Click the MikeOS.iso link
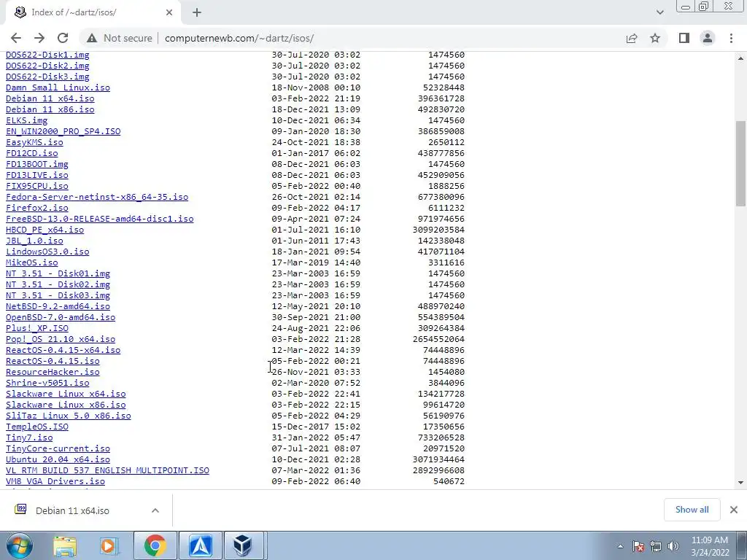747x560 pixels. [32, 262]
